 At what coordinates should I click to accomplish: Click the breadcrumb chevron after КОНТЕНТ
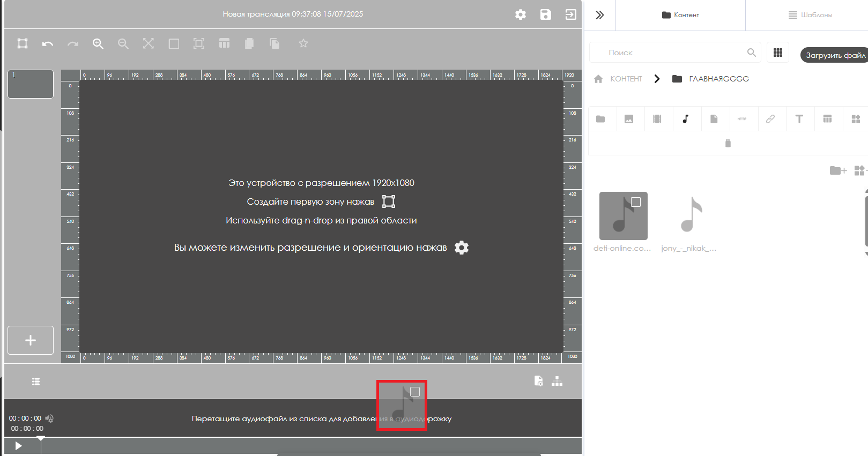click(x=657, y=79)
